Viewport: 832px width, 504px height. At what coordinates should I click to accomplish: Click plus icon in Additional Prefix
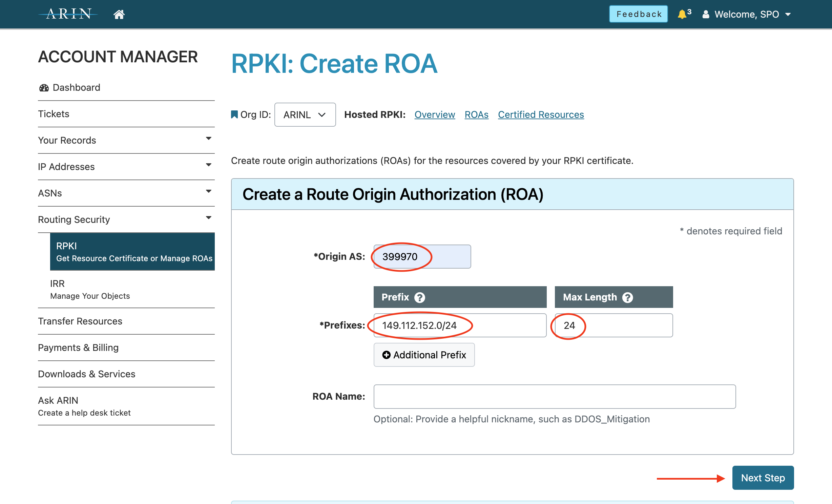[x=386, y=355]
